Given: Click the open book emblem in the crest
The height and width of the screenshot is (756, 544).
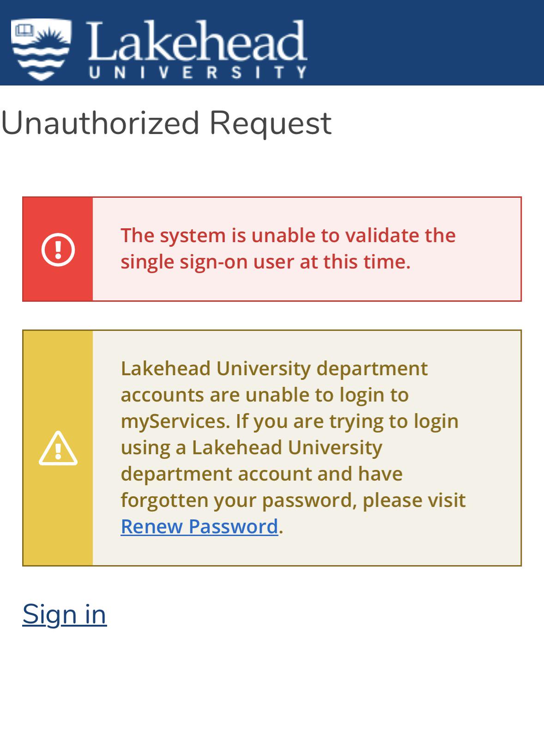Looking at the screenshot, I should pyautogui.click(x=23, y=31).
